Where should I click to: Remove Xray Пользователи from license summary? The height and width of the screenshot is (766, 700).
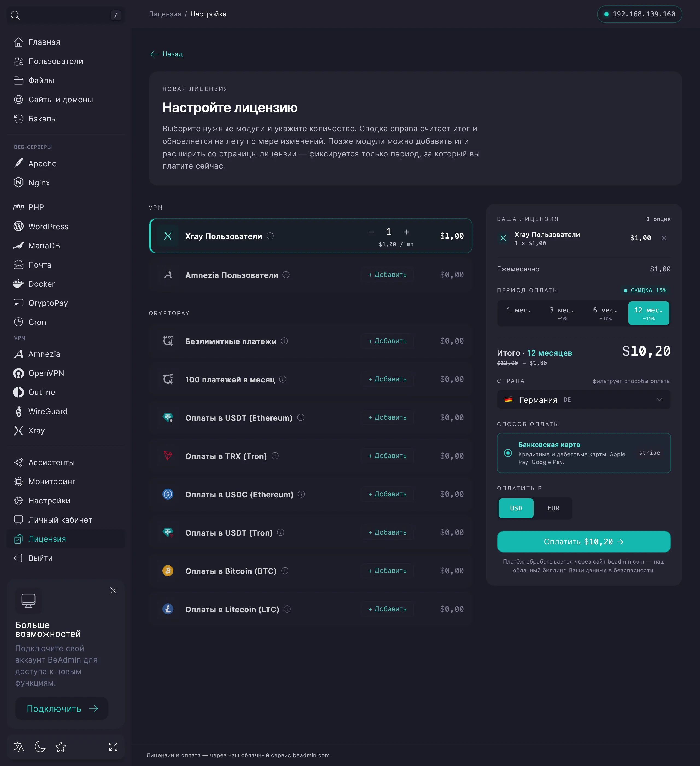click(x=664, y=238)
